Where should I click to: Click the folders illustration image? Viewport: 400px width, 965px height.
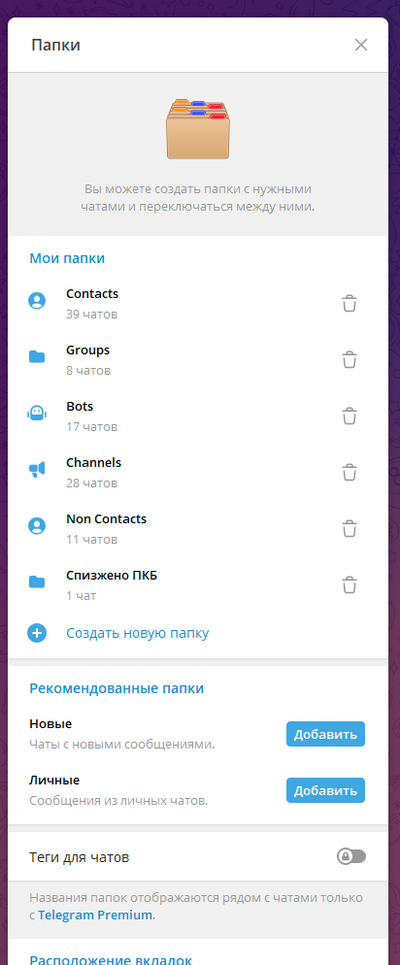[198, 129]
